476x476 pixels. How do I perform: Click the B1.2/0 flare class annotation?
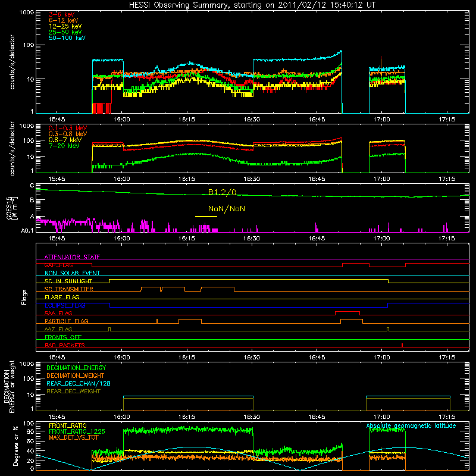click(222, 192)
